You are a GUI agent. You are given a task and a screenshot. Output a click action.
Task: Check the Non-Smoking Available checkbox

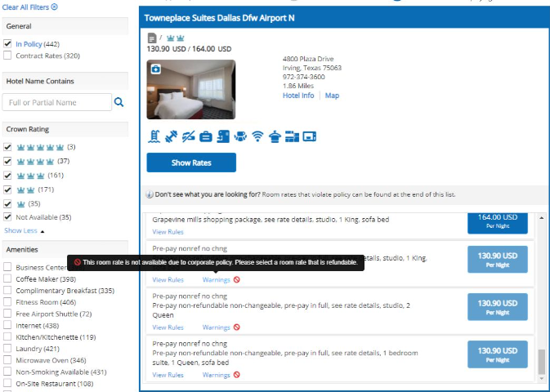coord(7,372)
